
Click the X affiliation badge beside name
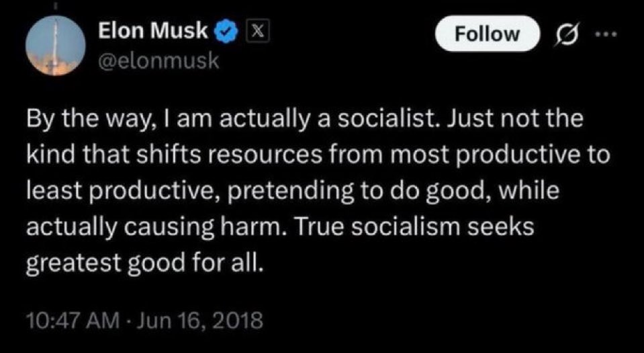pyautogui.click(x=257, y=32)
